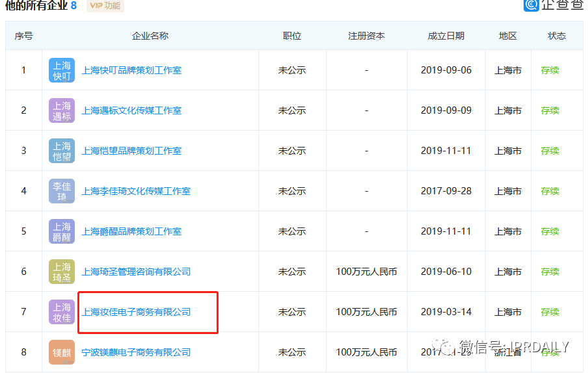Click the 镁麒 company logo icon
Screen dimensions: 588x373
(x=62, y=352)
